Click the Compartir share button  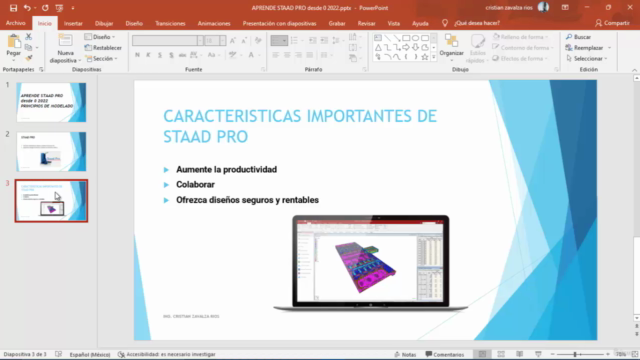(x=612, y=23)
